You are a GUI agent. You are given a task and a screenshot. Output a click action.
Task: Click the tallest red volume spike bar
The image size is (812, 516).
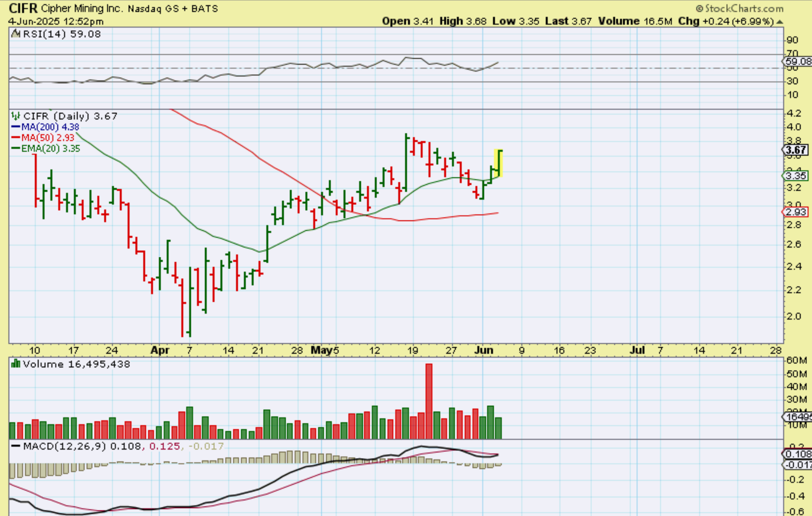tap(429, 401)
